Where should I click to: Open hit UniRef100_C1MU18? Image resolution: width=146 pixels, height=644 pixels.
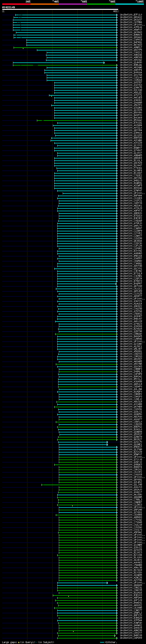tap(131, 80)
